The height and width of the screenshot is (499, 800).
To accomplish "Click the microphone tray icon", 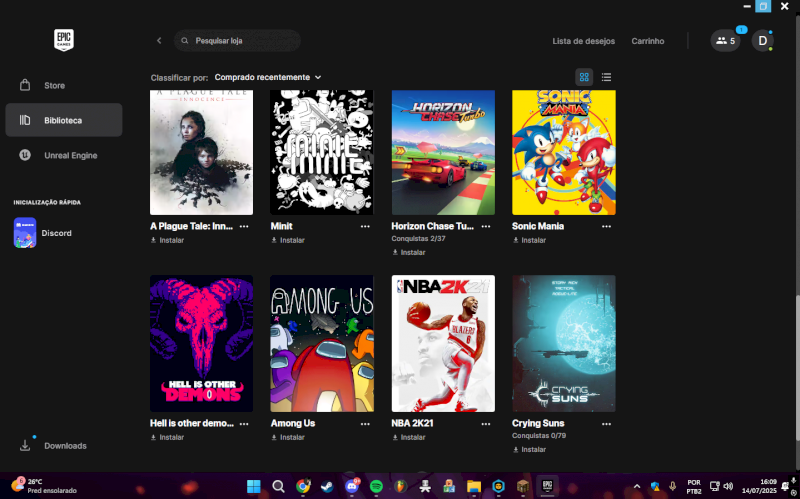I will tap(672, 486).
